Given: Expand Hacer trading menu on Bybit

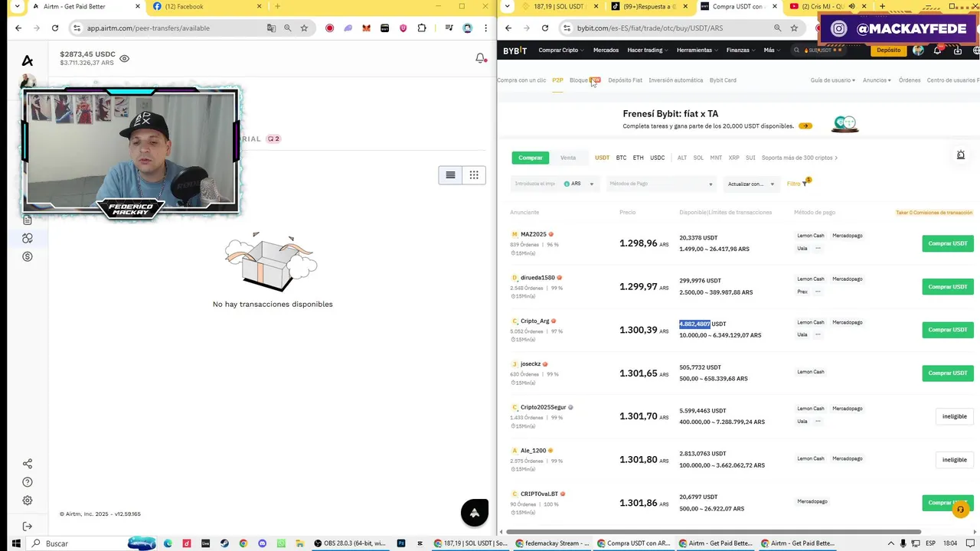Looking at the screenshot, I should click(648, 51).
